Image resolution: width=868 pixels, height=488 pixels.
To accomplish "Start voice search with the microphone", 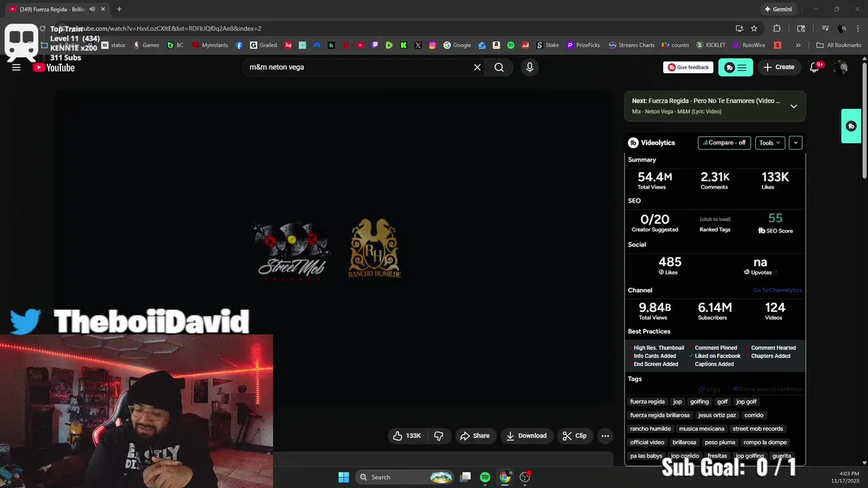I will pos(530,67).
